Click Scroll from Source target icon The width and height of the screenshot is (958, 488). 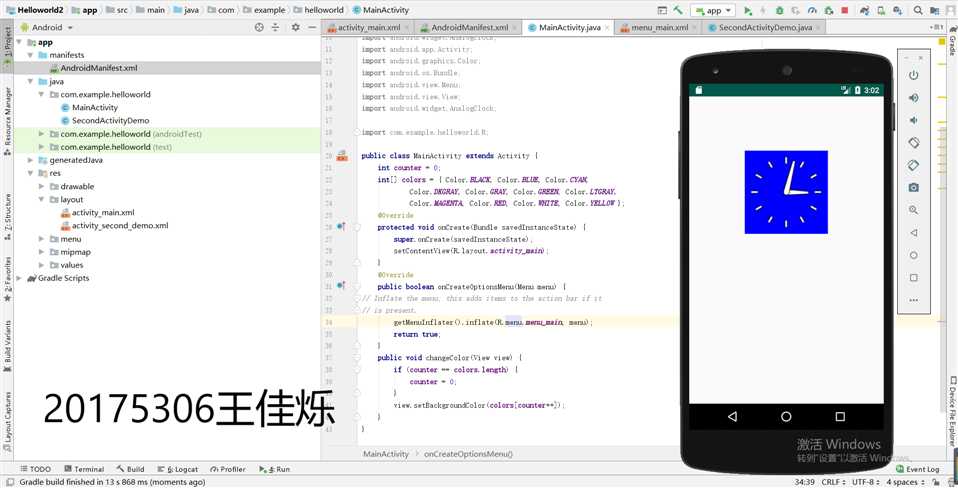(x=259, y=27)
